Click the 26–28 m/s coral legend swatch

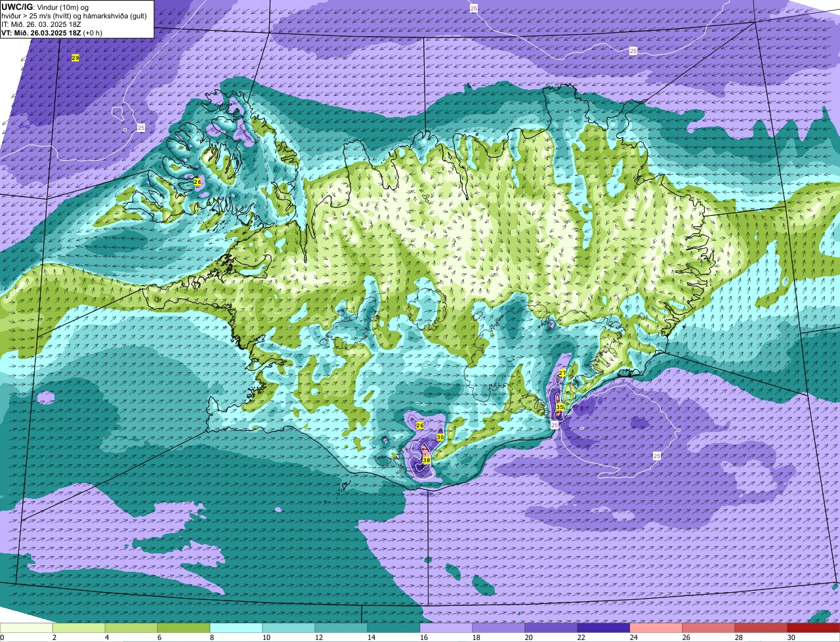(709, 628)
